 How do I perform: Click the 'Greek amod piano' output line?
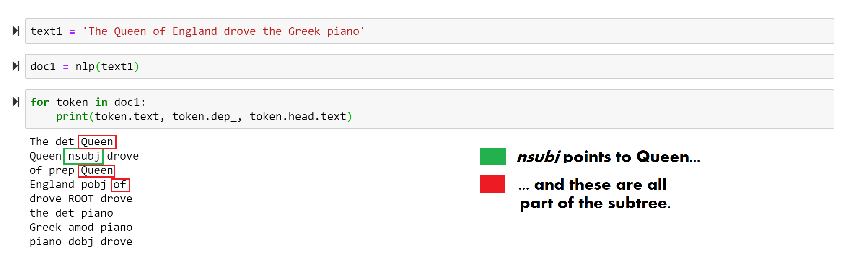click(x=81, y=228)
